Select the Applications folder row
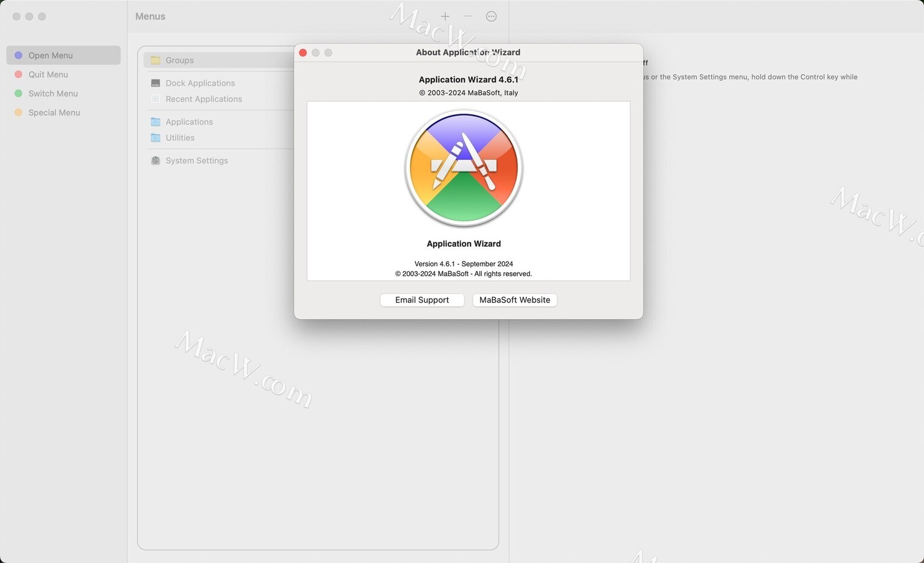Viewport: 924px width, 563px height. click(x=219, y=122)
